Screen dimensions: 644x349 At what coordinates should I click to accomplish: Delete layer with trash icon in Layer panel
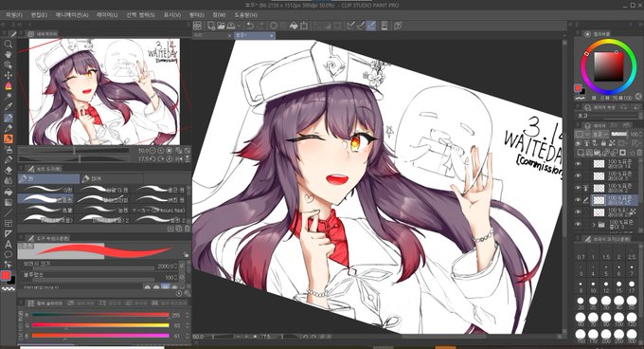click(639, 153)
